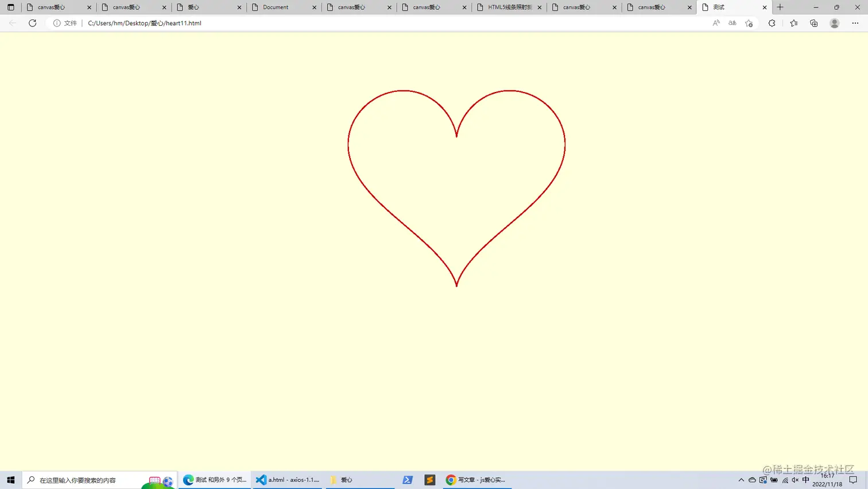
Task: Open the Favorites list icon
Action: [x=793, y=23]
